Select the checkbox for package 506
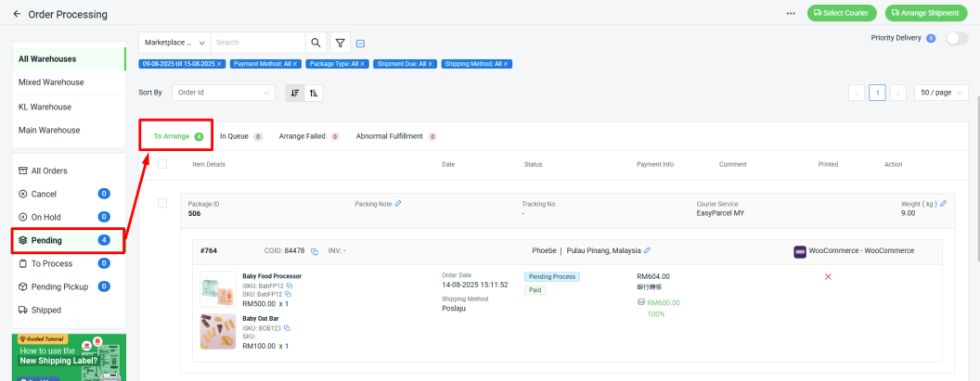This screenshot has height=381, width=980. click(x=162, y=203)
